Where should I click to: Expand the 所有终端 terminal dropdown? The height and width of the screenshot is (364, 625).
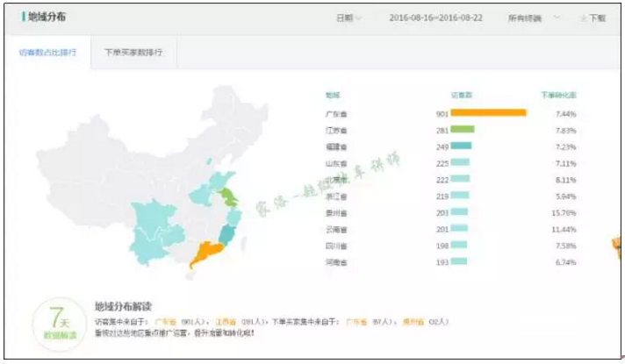[529, 18]
